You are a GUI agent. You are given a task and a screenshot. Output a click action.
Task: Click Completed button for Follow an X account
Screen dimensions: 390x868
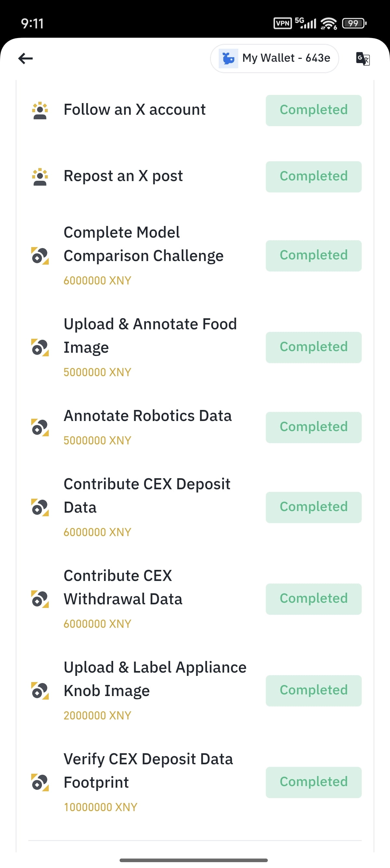(314, 111)
